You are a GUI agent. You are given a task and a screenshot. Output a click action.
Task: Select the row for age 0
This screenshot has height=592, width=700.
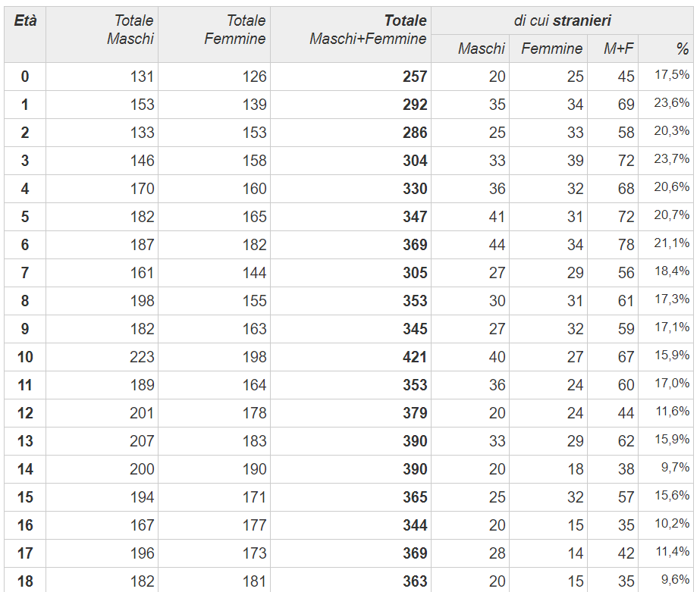pyautogui.click(x=349, y=77)
